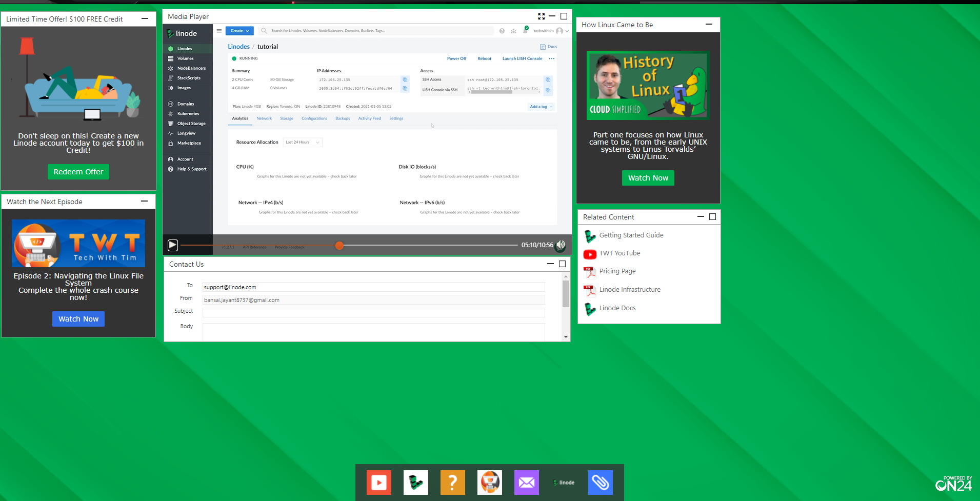Switch to the Configurations tab
Screen dimensions: 980x501
coord(314,118)
